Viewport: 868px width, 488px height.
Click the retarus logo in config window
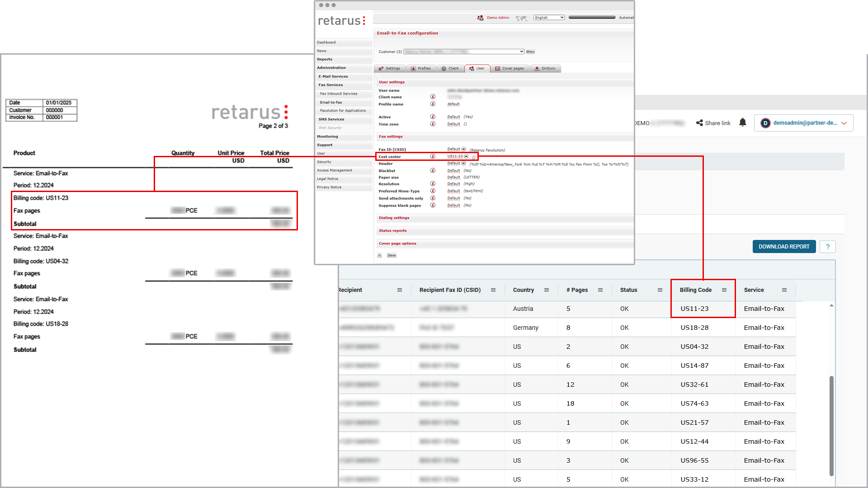(342, 21)
